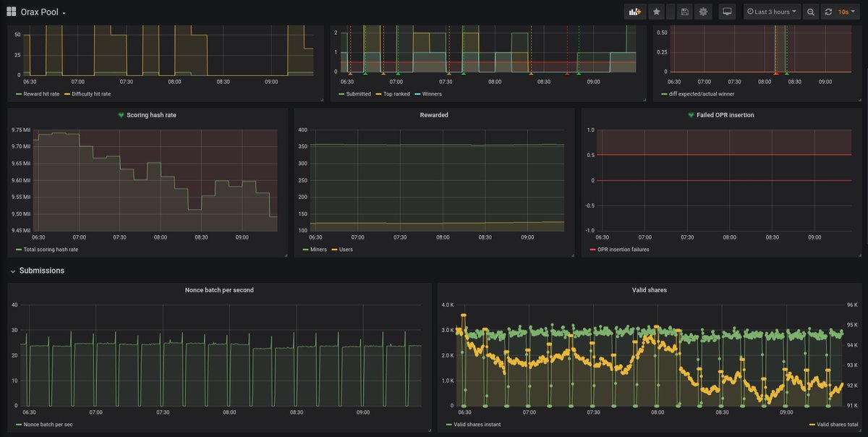Toggle the Total scoring hash rate series

51,250
